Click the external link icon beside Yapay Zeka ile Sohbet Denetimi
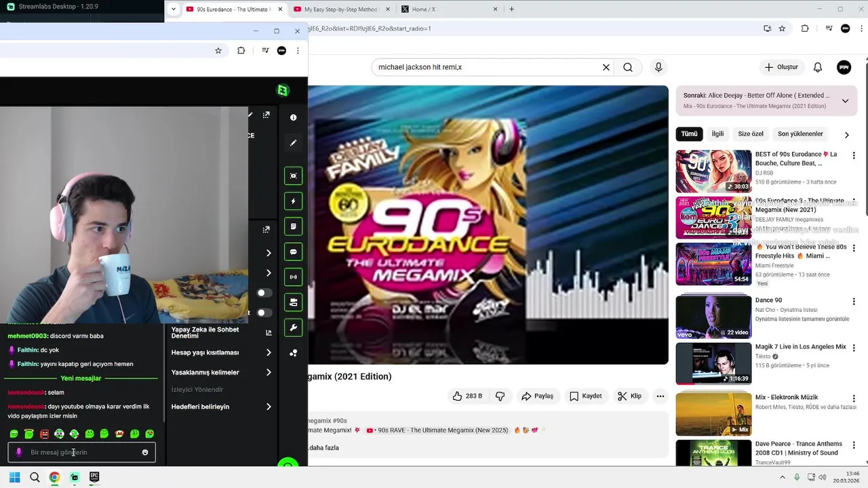Screen dimensions: 868x488 (269, 333)
